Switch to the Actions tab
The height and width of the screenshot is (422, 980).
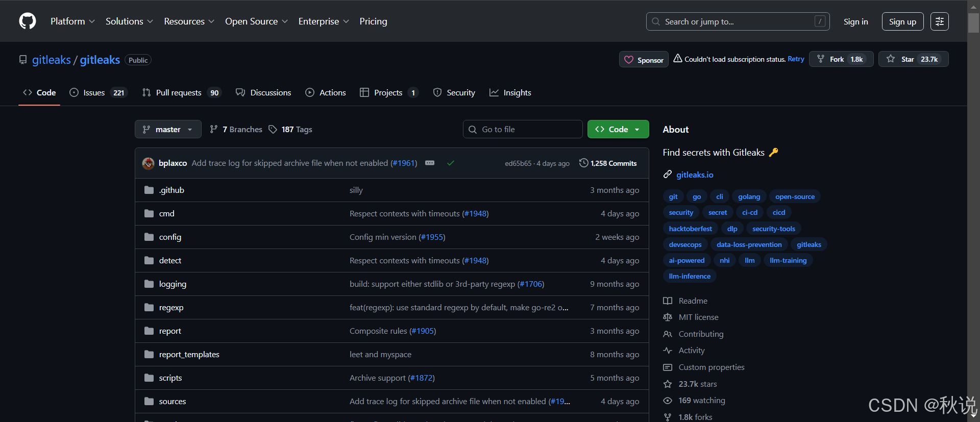pos(326,92)
